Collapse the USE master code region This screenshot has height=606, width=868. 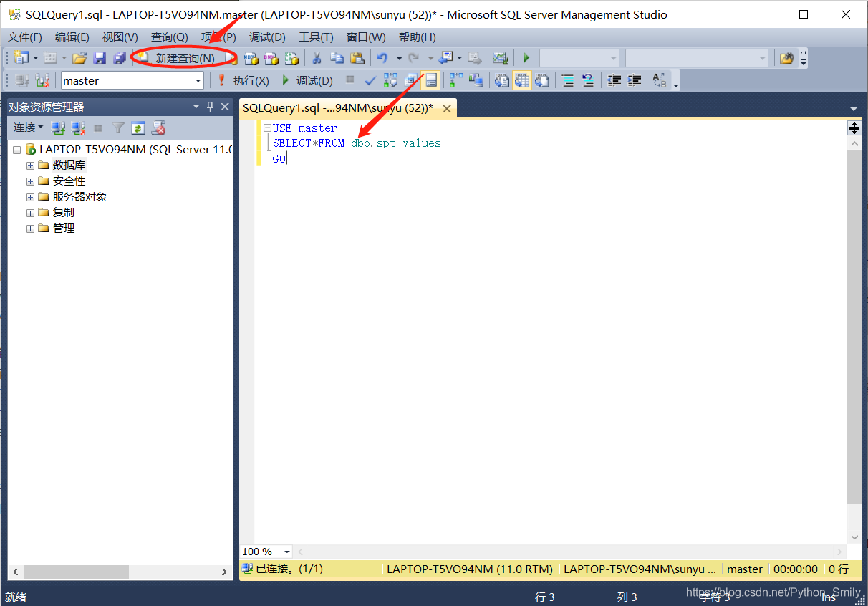tap(267, 128)
